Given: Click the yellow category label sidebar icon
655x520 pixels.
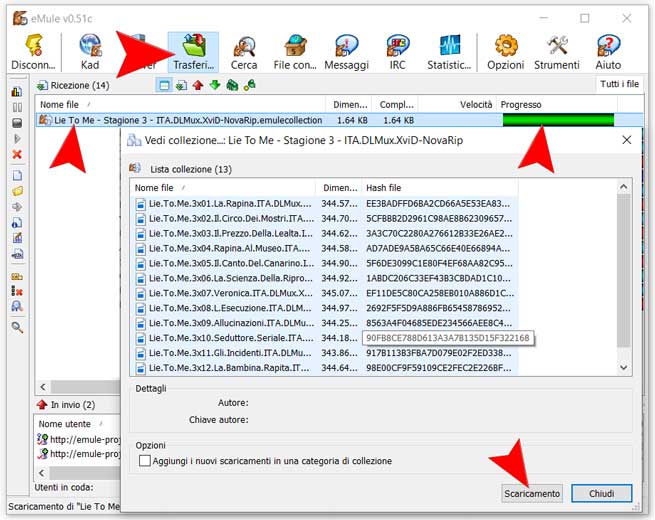Looking at the screenshot, I should tap(17, 276).
